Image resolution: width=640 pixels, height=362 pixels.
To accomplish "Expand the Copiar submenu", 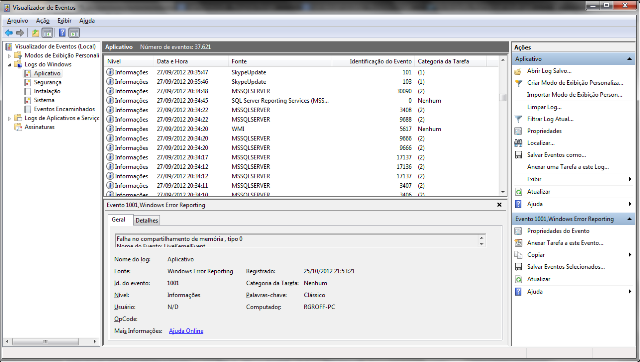I will coord(630,255).
